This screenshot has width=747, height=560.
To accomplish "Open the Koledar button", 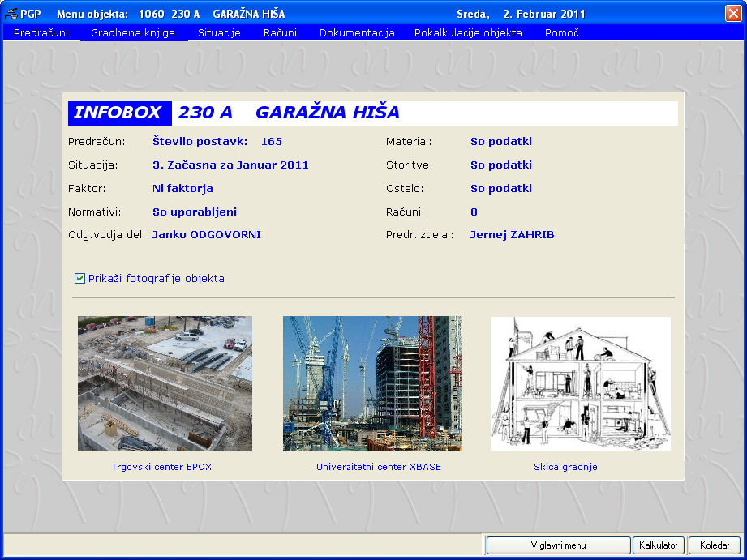I will tap(714, 545).
